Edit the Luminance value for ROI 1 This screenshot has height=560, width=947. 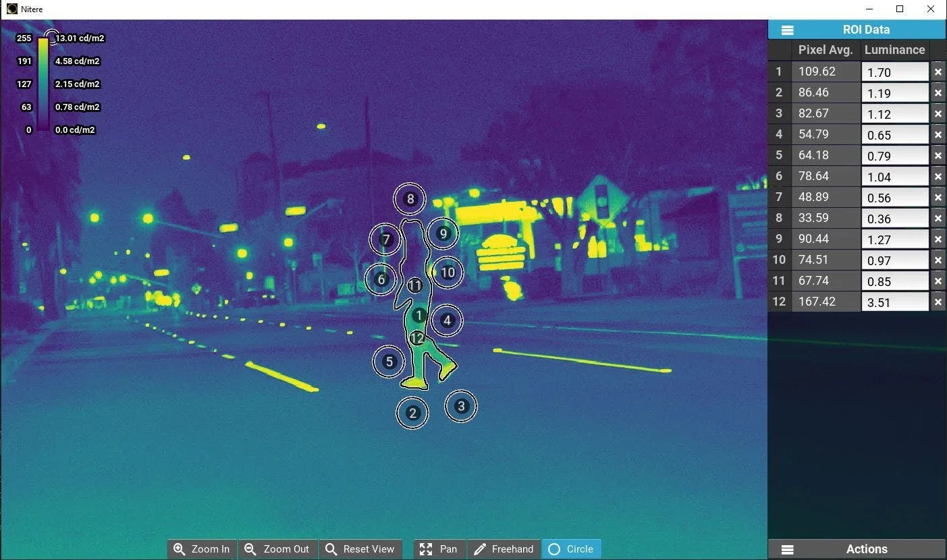tap(896, 72)
